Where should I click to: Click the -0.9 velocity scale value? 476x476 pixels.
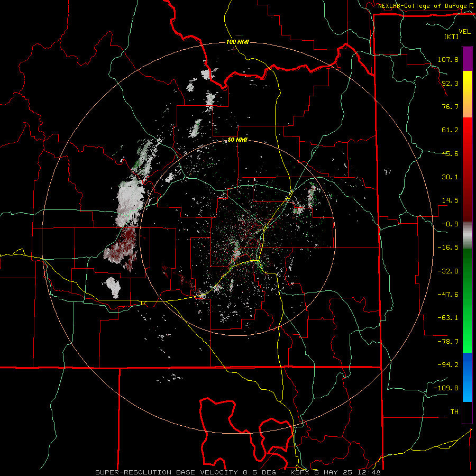450,224
